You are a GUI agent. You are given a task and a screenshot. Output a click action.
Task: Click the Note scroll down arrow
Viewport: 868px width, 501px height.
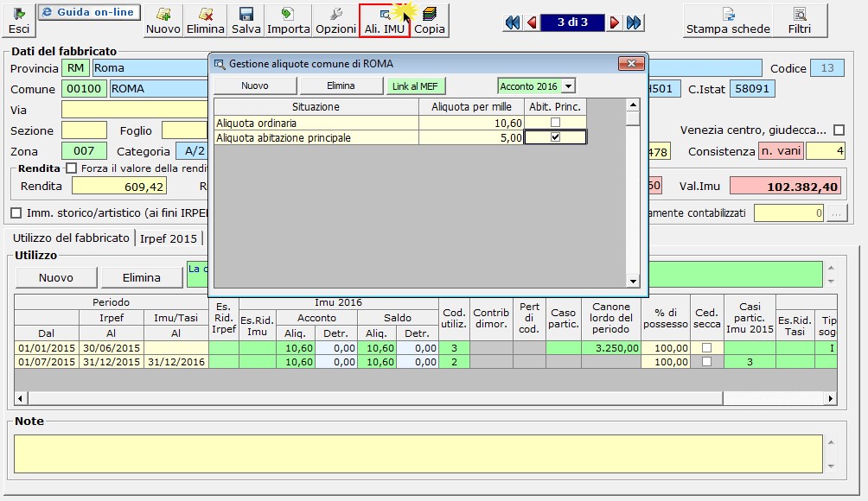click(x=831, y=466)
